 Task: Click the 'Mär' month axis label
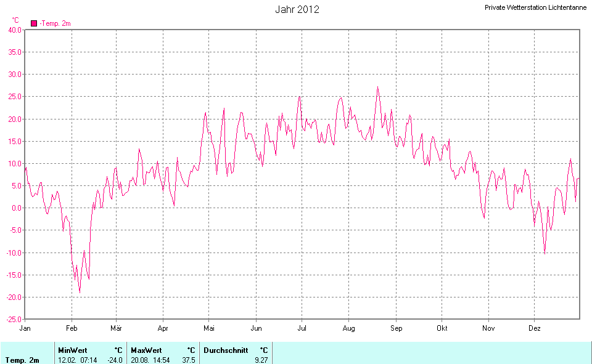pyautogui.click(x=116, y=328)
